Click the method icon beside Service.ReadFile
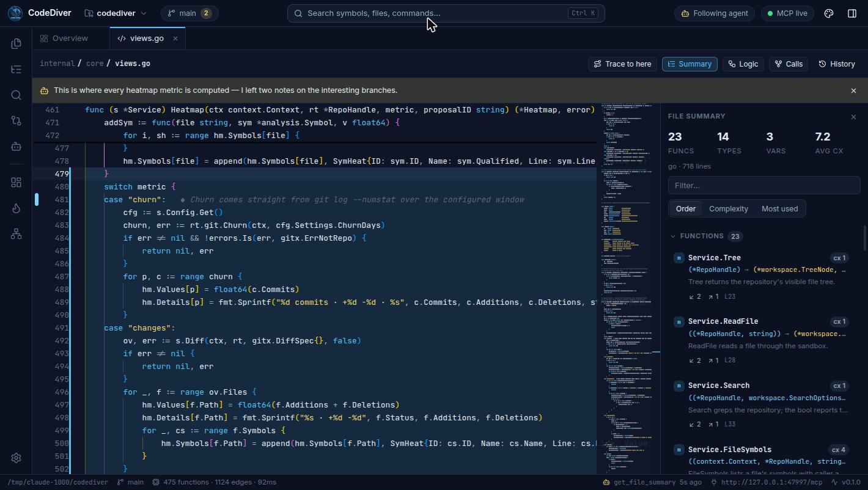868x490 pixels. 679,321
